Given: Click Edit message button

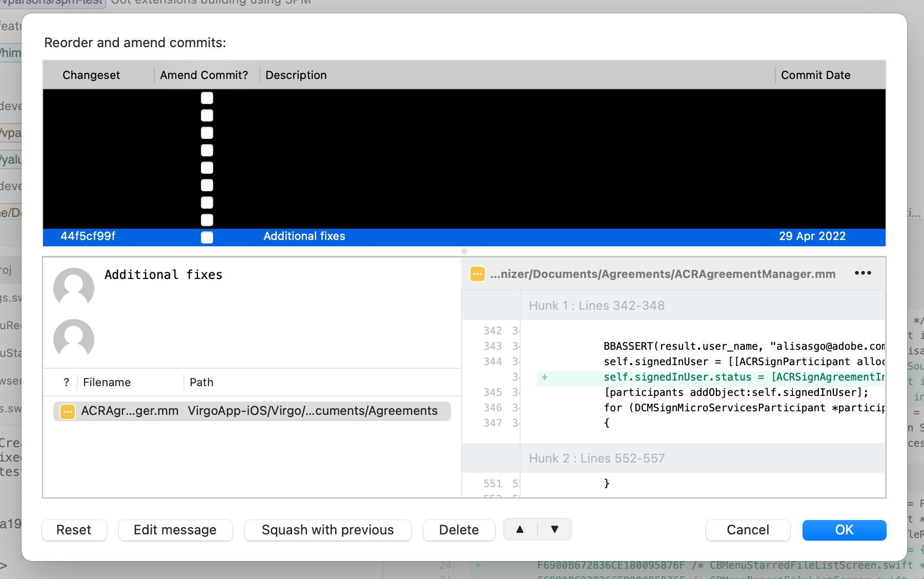Looking at the screenshot, I should [x=175, y=530].
